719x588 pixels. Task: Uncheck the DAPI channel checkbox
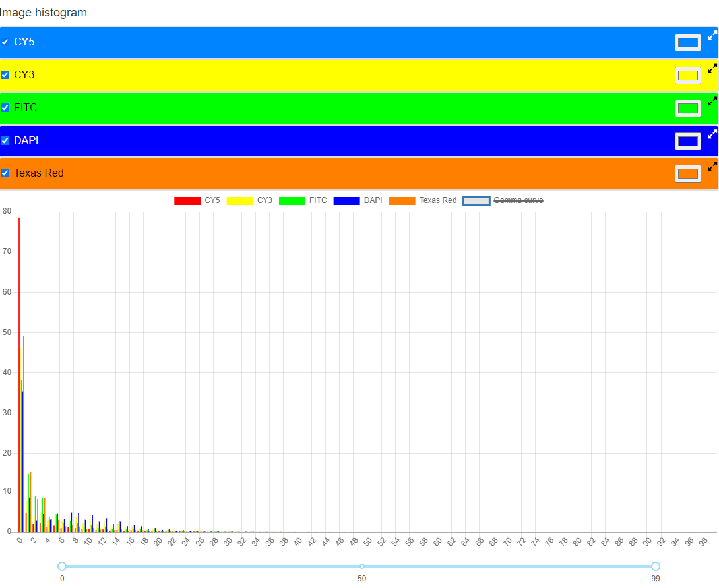5,140
